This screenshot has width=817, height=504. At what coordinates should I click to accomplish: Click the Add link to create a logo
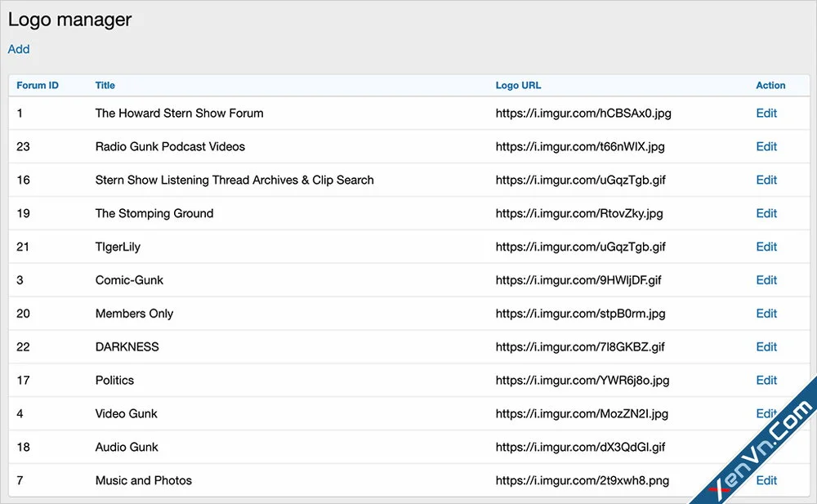(x=18, y=49)
